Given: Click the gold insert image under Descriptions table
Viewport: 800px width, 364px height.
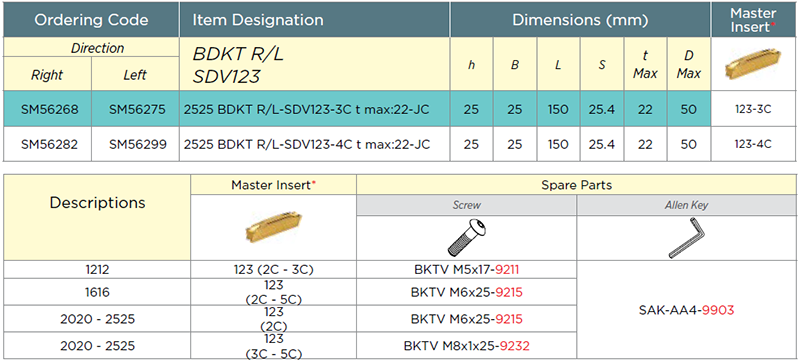Looking at the screenshot, I should (273, 226).
